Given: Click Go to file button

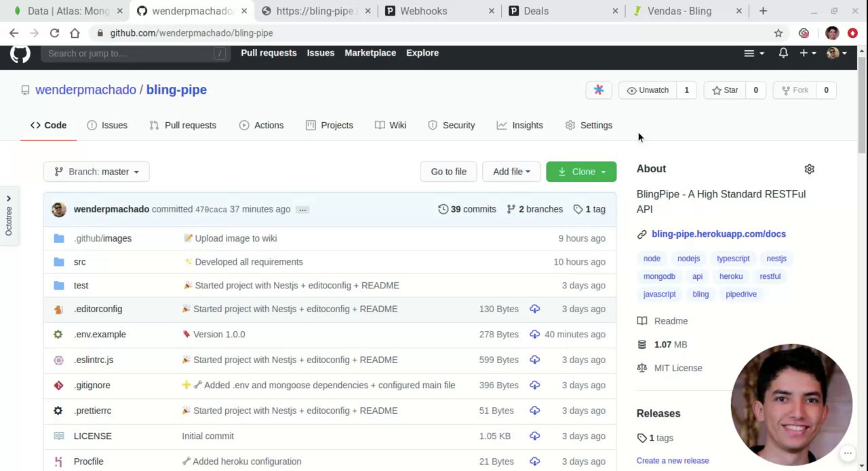Looking at the screenshot, I should 448,172.
